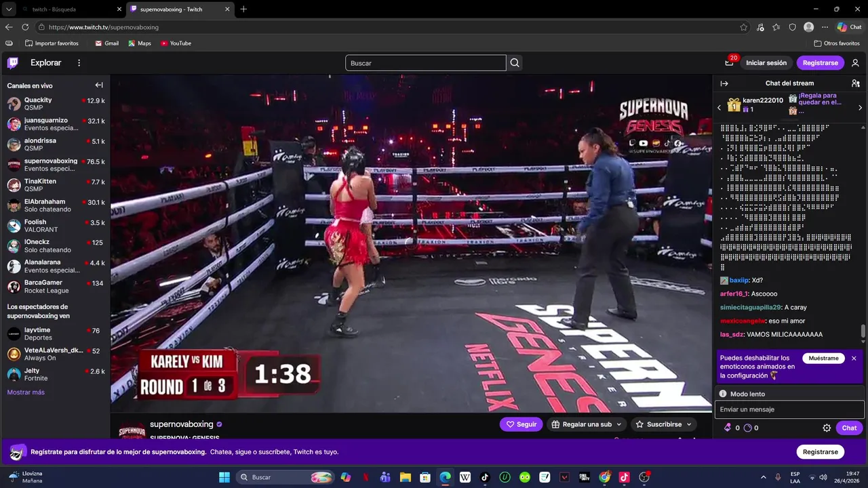Viewport: 868px width, 488px height.
Task: Open the Twitch user account icon
Action: point(855,63)
